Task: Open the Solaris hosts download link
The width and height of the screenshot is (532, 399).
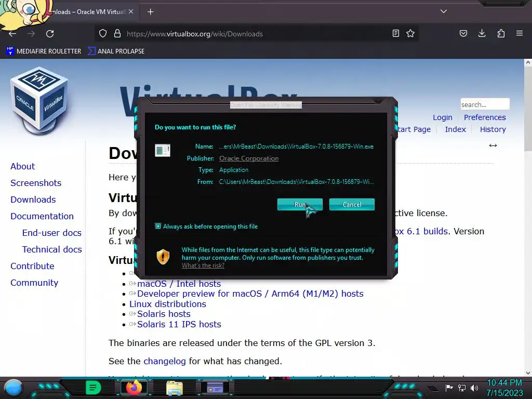Action: click(x=164, y=314)
